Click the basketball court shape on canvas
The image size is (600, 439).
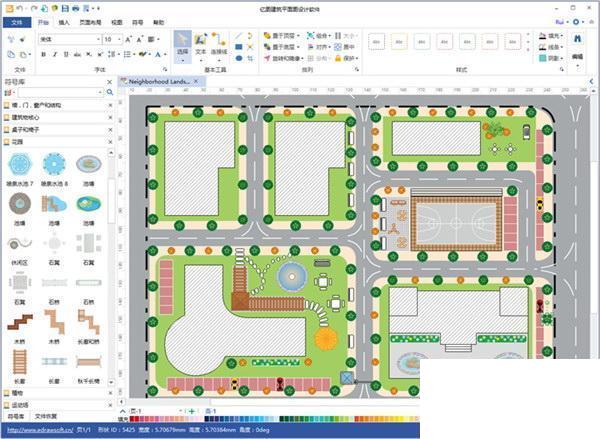456,224
